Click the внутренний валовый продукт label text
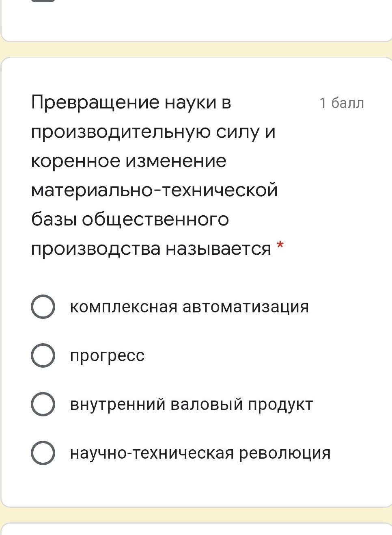This screenshot has height=535, width=392. click(191, 404)
